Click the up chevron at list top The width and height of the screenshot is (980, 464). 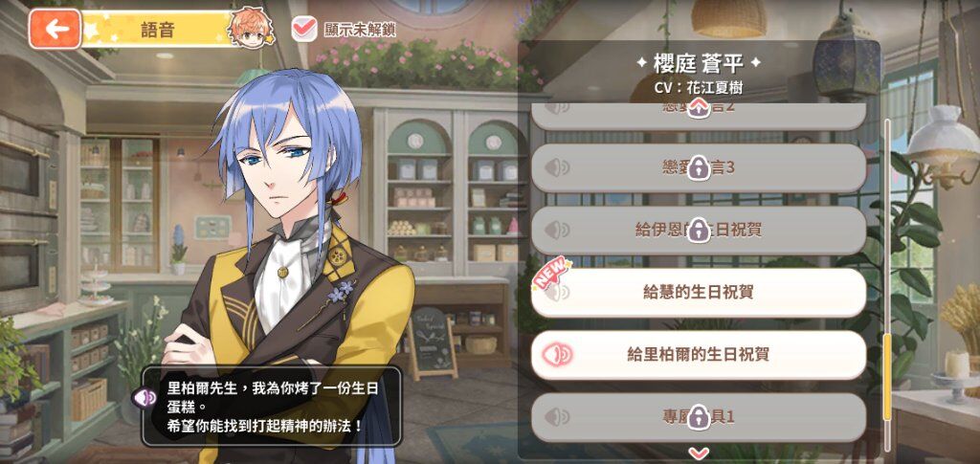click(x=698, y=111)
